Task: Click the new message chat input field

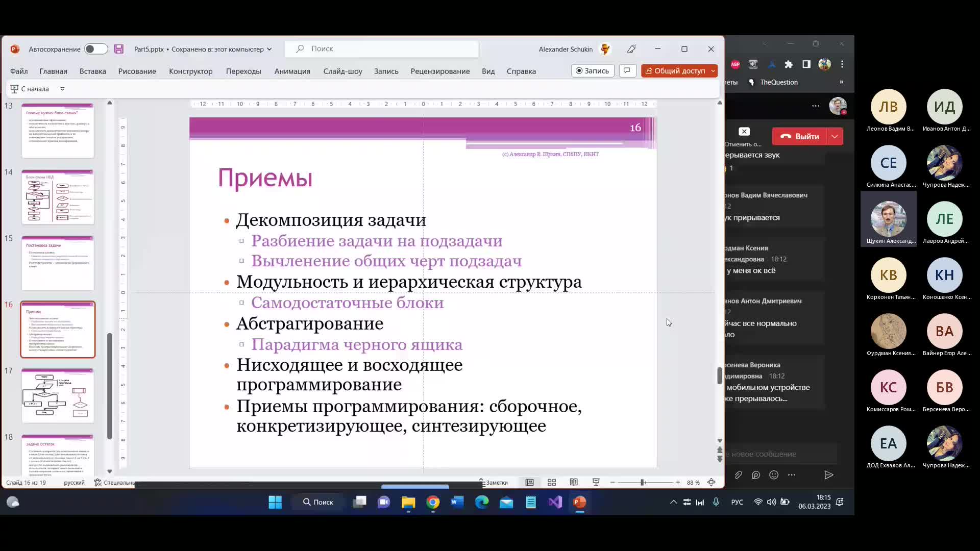Action: pos(781,454)
